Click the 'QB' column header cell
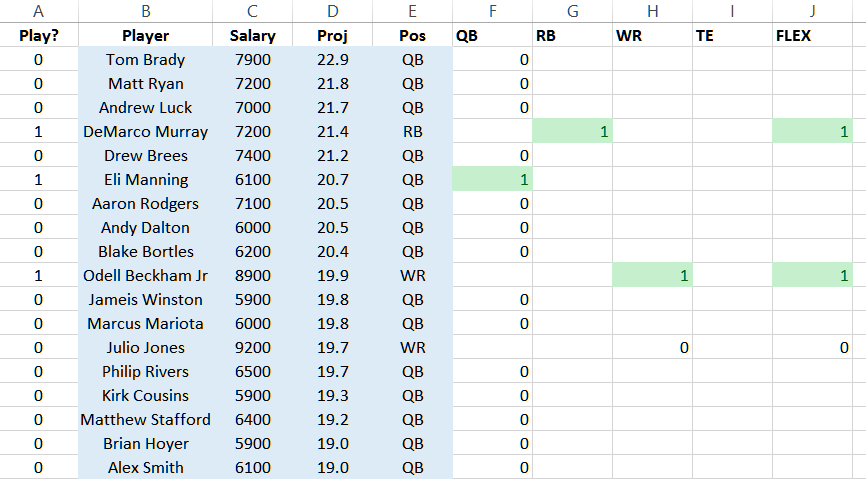Viewport: 866px width, 479px height. click(x=493, y=35)
